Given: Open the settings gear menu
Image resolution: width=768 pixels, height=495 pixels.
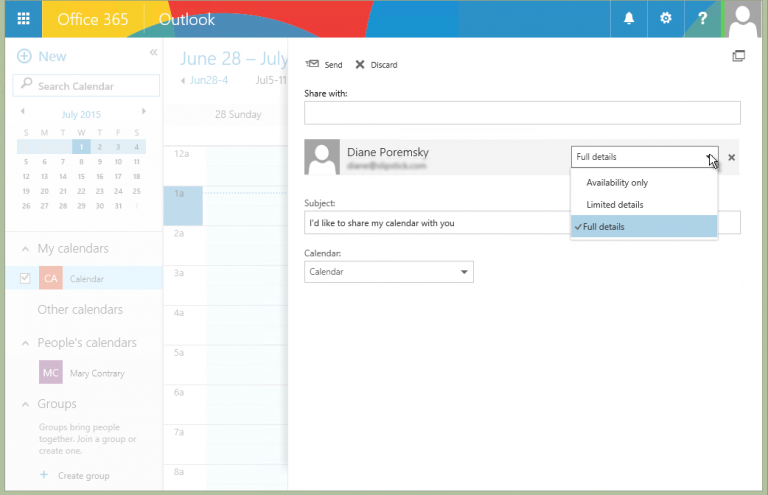Looking at the screenshot, I should (665, 19).
